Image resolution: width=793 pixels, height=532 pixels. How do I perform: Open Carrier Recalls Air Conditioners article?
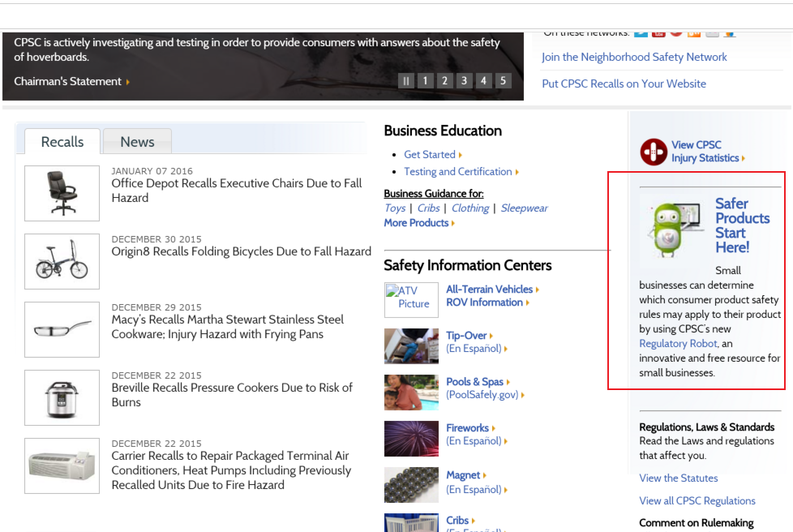click(232, 470)
